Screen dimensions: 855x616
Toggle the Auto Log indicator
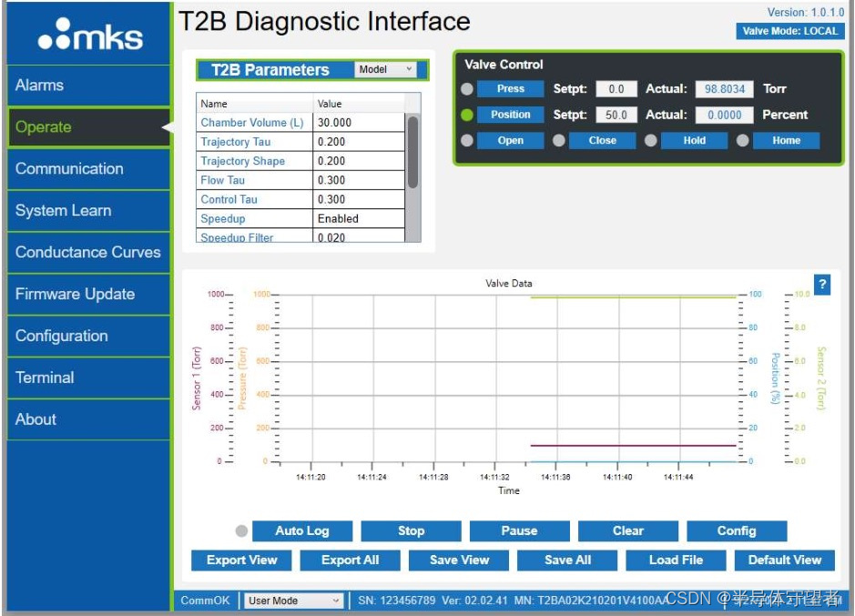pyautogui.click(x=241, y=531)
